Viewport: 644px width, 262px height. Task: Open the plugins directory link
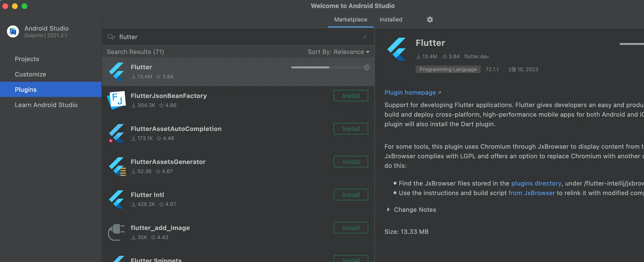pos(536,183)
